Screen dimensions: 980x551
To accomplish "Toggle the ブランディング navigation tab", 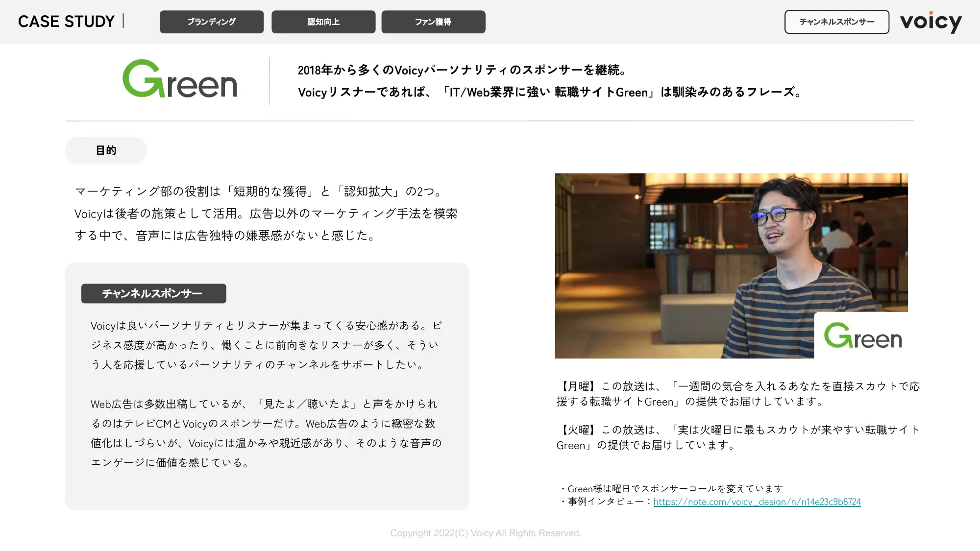I will pyautogui.click(x=211, y=22).
